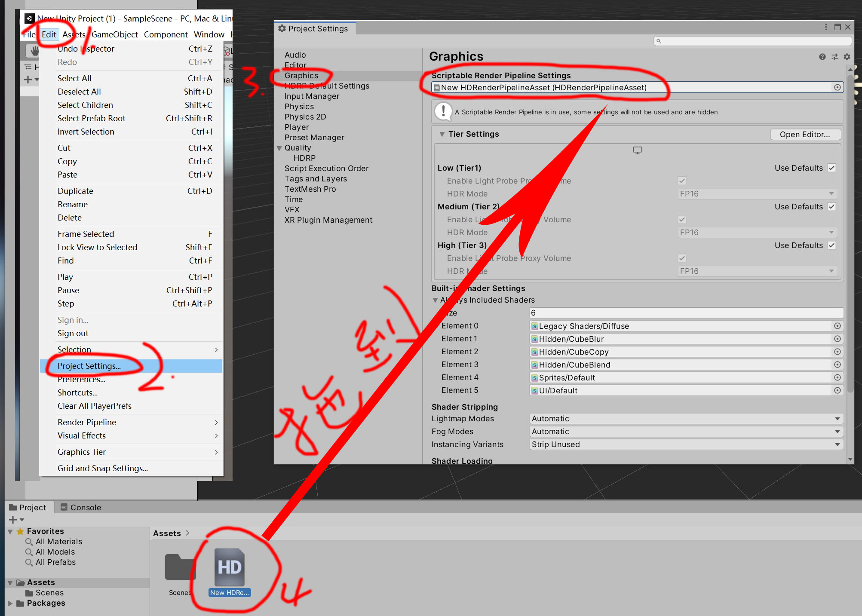This screenshot has height=616, width=862.
Task: Toggle High tier Light Probe Proxy Volume
Action: (x=682, y=258)
